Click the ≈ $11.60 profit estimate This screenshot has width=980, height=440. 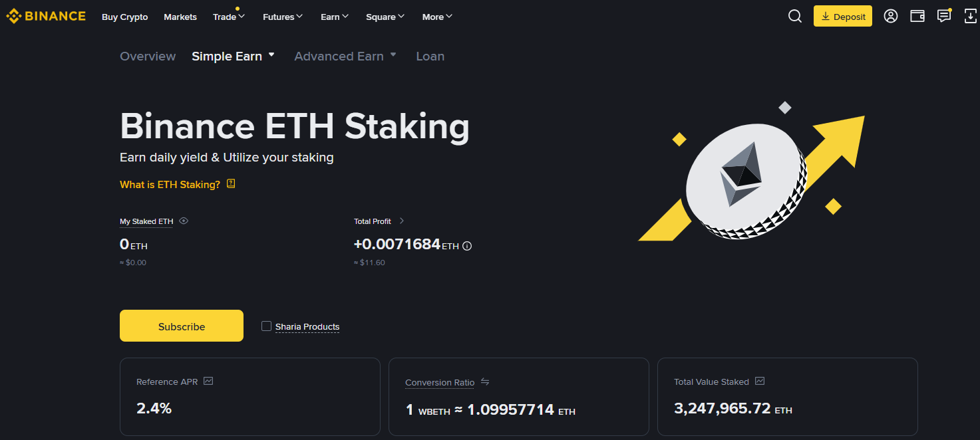click(x=369, y=263)
